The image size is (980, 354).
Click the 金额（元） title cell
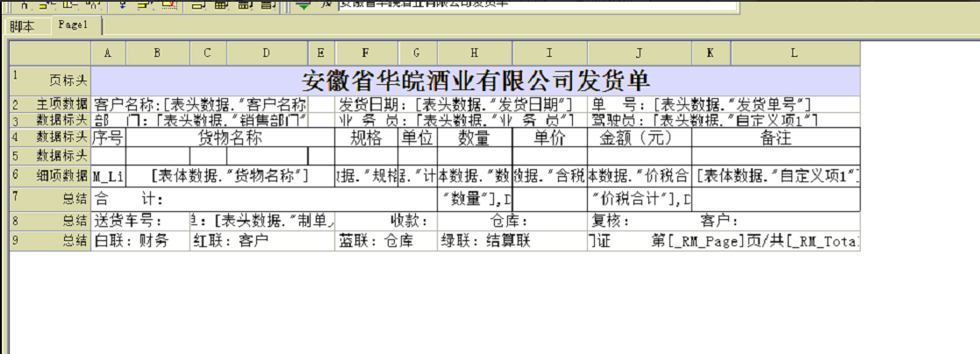tap(640, 138)
